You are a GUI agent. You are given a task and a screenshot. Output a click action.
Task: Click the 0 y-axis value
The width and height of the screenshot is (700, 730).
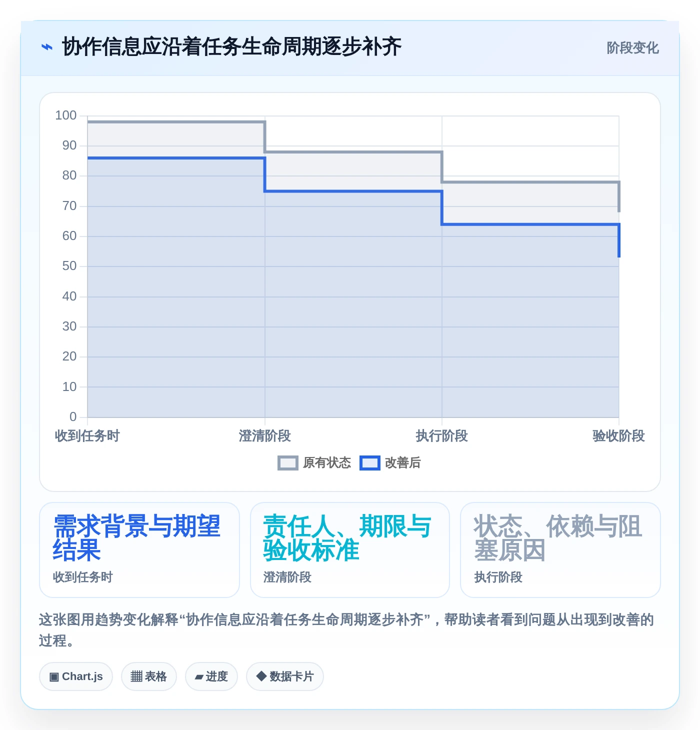[73, 416]
